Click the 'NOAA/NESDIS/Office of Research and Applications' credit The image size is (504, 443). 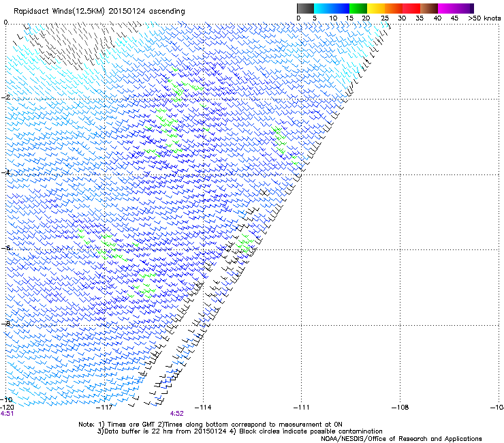click(401, 439)
